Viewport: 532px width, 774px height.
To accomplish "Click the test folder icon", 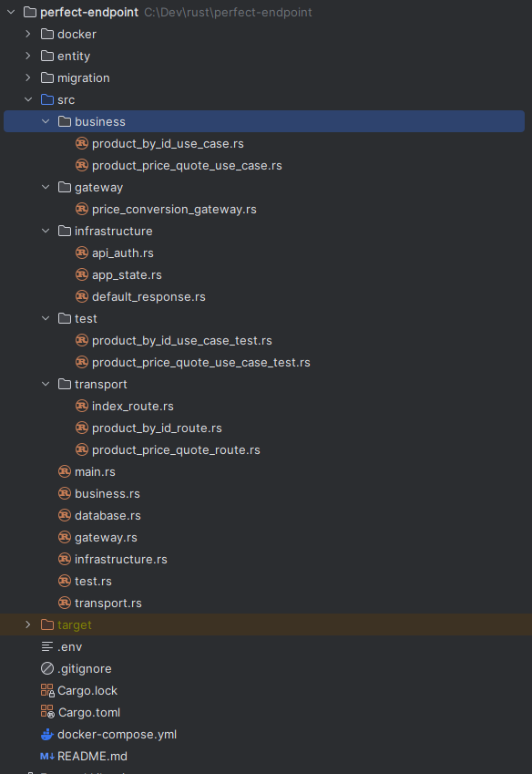I will click(65, 318).
